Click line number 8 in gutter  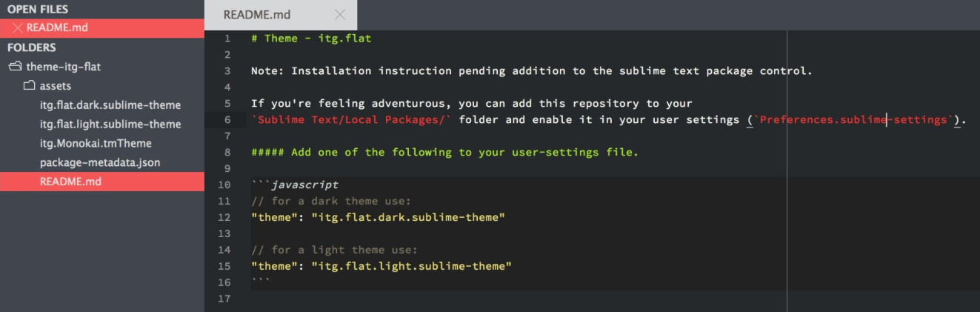(227, 153)
